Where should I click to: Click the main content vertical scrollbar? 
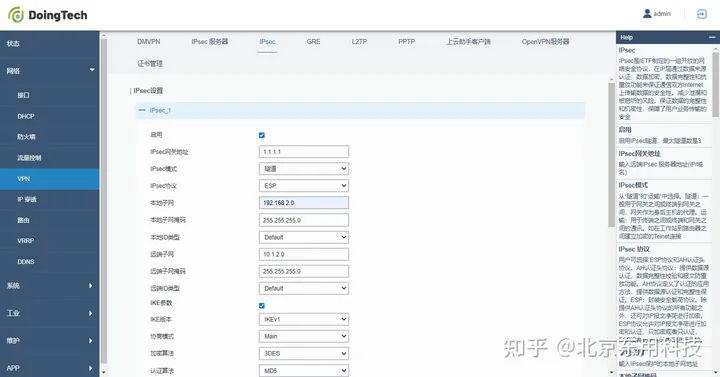[x=611, y=152]
